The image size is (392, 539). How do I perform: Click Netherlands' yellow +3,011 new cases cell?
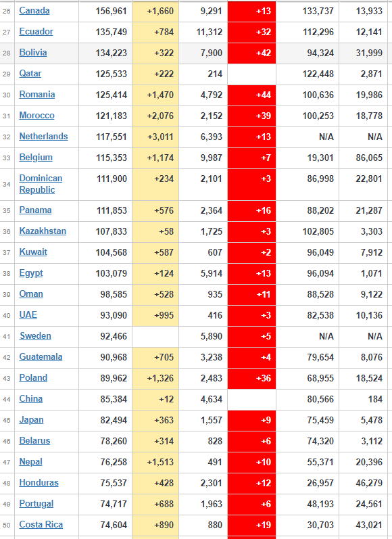pos(155,137)
